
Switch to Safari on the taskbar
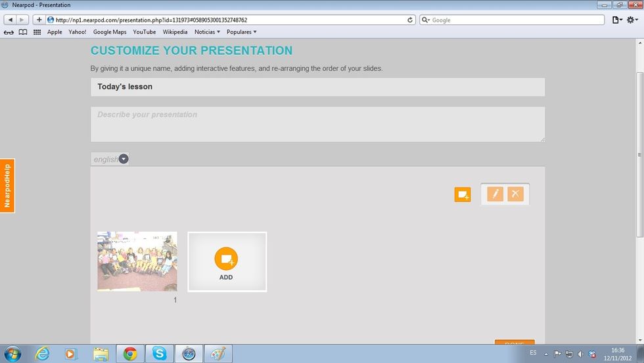click(189, 354)
